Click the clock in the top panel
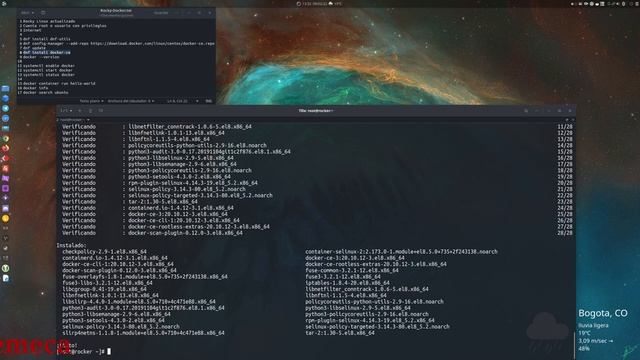Viewport: 640px width, 360px height. pos(314,3)
